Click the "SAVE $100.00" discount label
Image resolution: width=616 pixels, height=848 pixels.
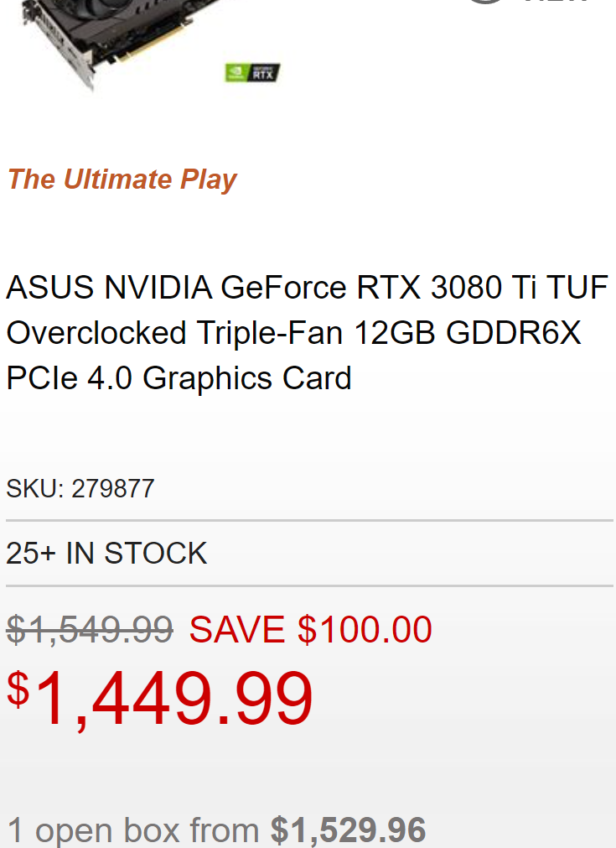pos(310,629)
